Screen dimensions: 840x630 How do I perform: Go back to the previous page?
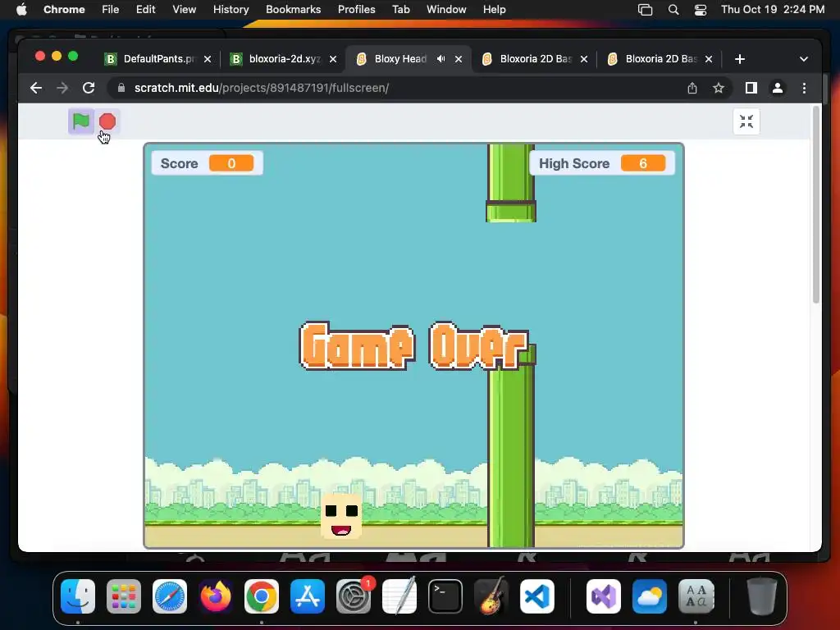(36, 88)
